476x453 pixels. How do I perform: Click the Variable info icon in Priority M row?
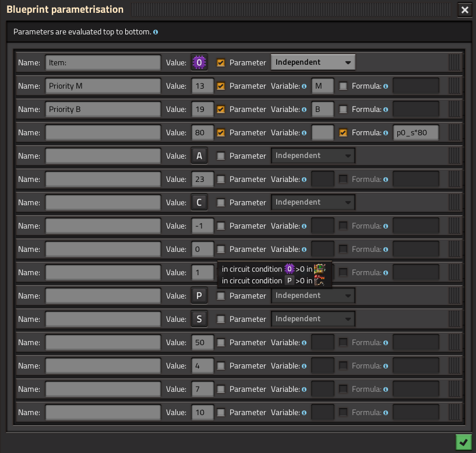(x=304, y=86)
